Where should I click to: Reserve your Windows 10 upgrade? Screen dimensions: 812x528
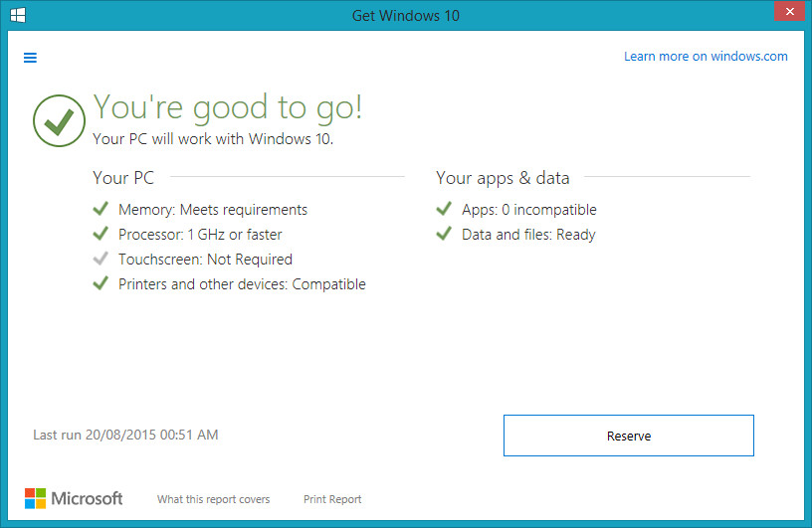click(629, 436)
